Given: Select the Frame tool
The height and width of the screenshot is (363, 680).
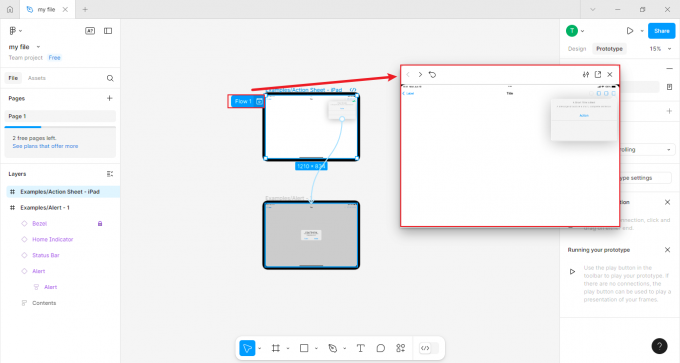Looking at the screenshot, I should click(275, 348).
